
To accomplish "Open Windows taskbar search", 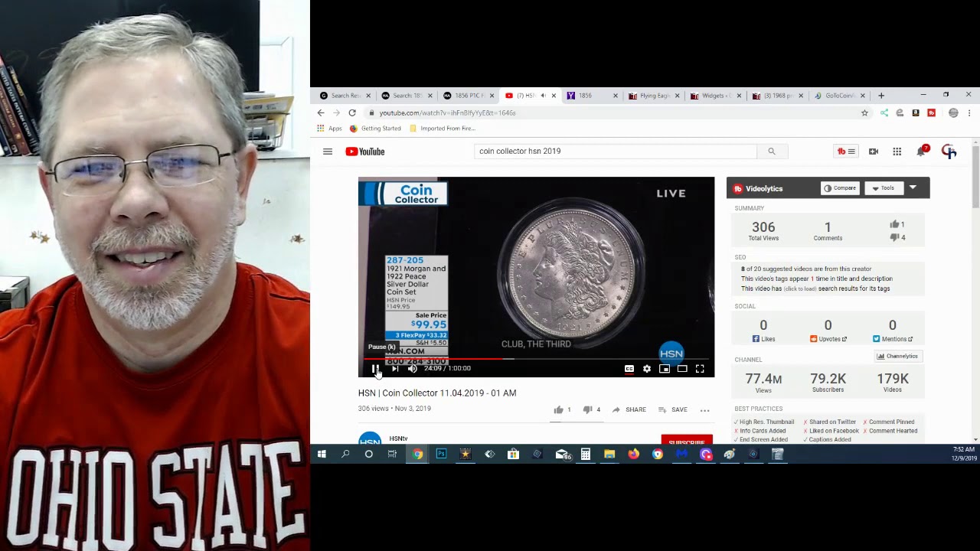I will [x=345, y=454].
